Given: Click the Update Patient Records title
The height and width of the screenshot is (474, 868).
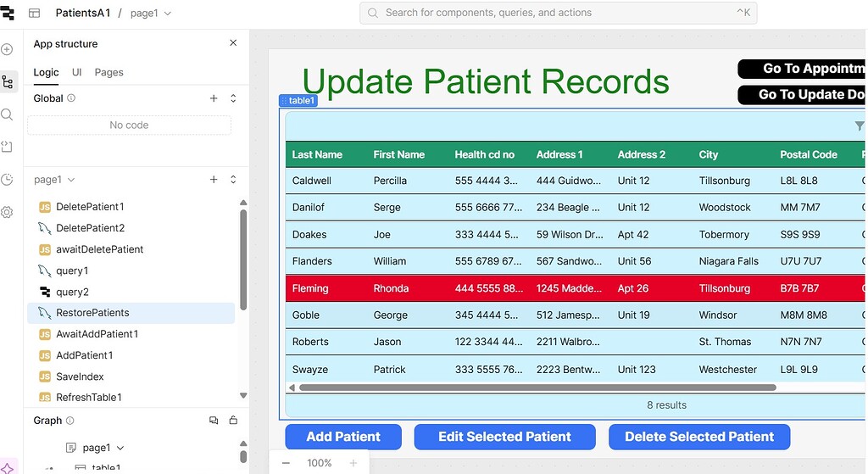Looking at the screenshot, I should [x=486, y=81].
